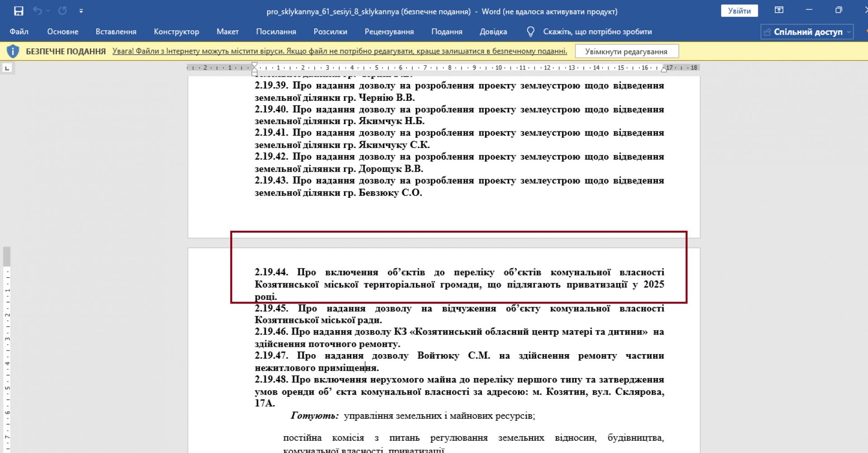Switch to the Вставлення tab
Screen dimensions: 868x453
tap(116, 32)
